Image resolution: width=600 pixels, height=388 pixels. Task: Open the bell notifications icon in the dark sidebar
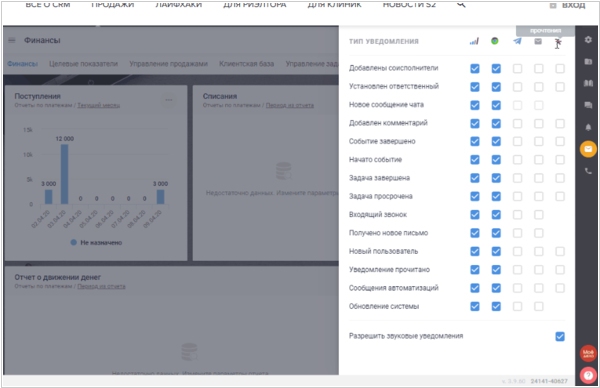588,127
